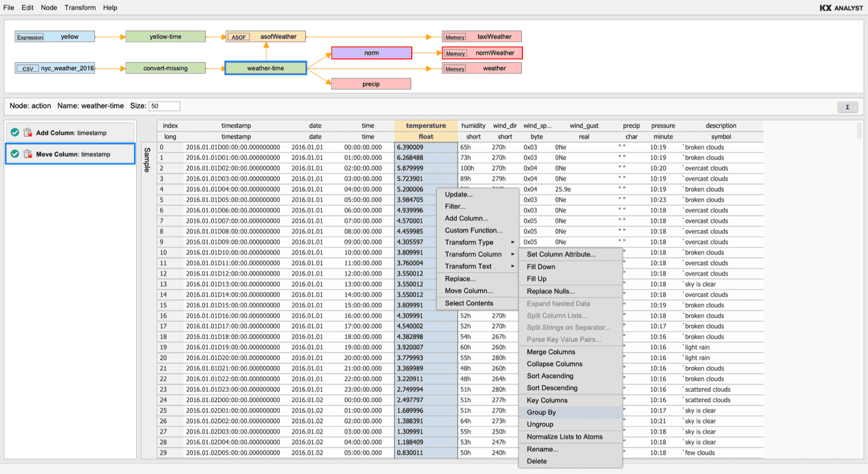Expand the Transform Text submenu
This screenshot has height=474, width=868.
tap(477, 266)
